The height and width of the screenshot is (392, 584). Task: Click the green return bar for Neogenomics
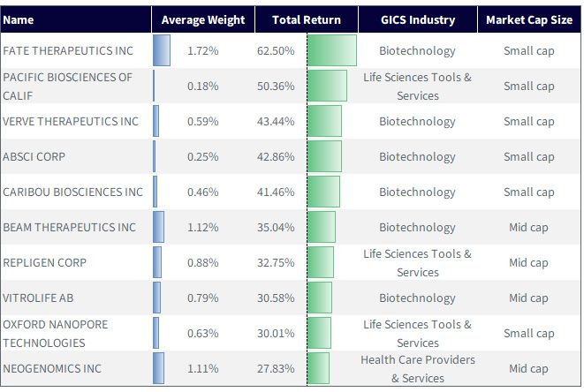coord(318,368)
